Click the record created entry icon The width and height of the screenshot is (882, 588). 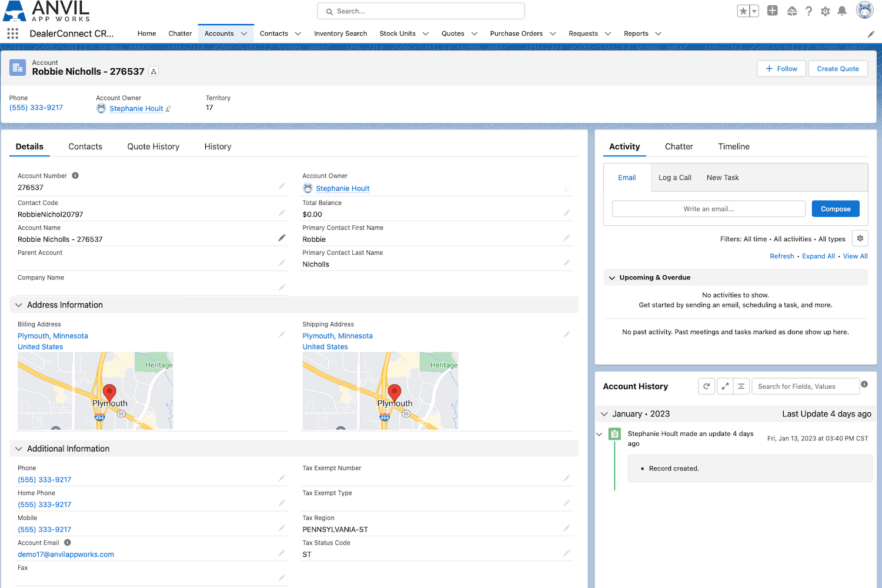614,434
